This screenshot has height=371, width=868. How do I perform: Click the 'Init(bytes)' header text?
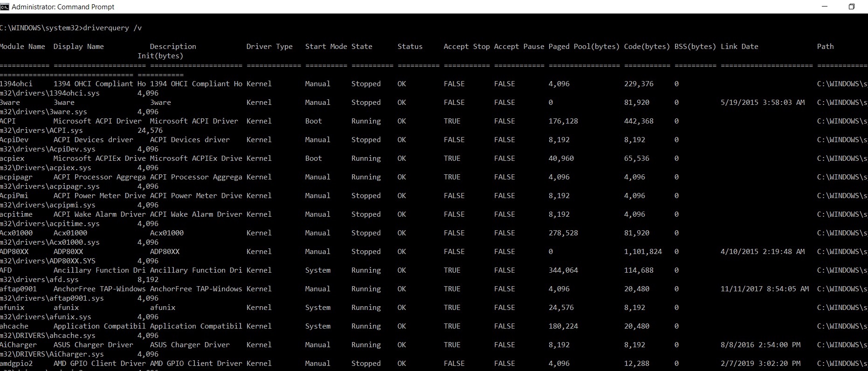[160, 56]
